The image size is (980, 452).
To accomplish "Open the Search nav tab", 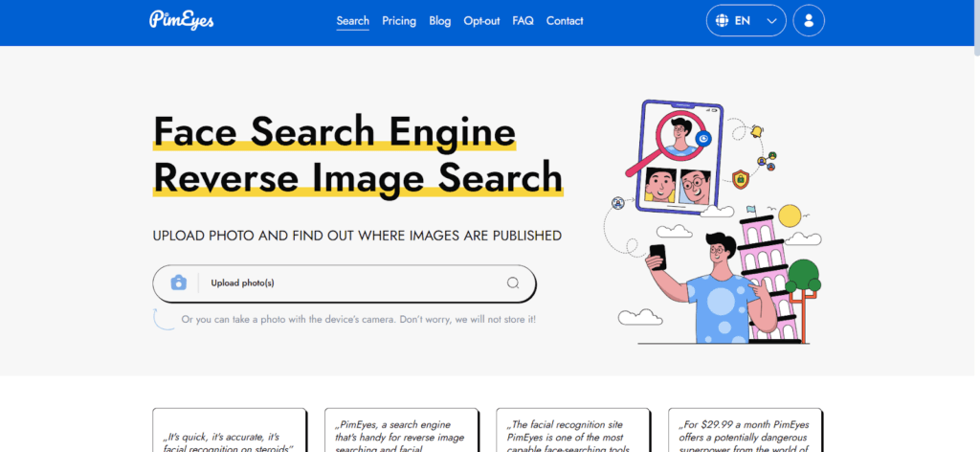I will tap(352, 21).
